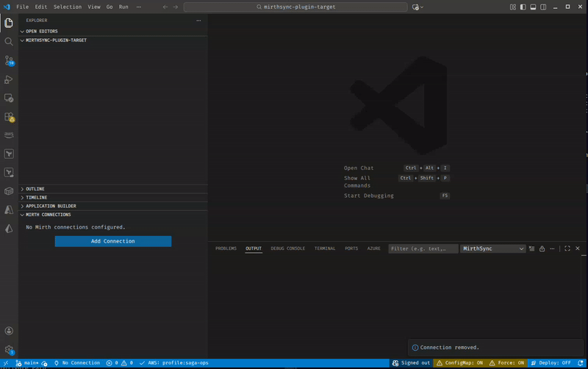Open the AWS toolkit view
The image size is (588, 369).
coord(9,135)
